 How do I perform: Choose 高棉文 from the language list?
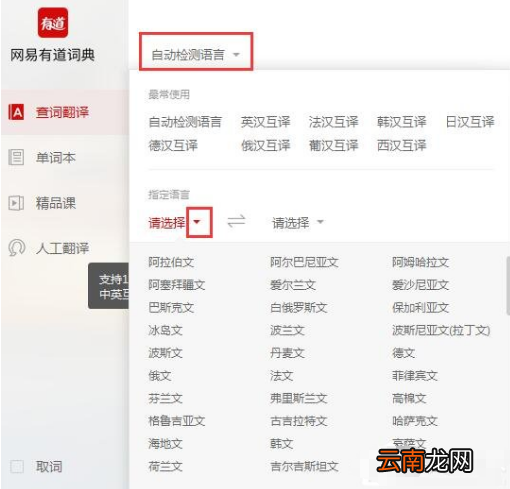(x=409, y=398)
